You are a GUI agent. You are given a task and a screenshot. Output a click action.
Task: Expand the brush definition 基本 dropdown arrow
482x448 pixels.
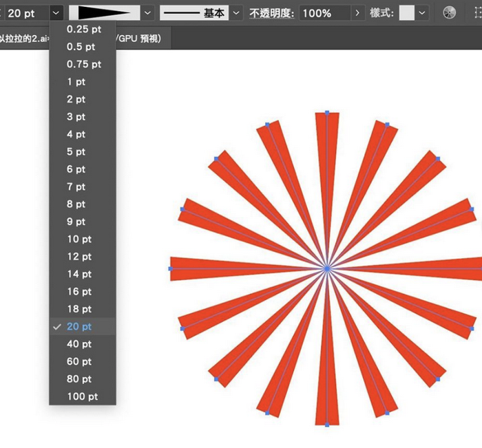(x=236, y=13)
